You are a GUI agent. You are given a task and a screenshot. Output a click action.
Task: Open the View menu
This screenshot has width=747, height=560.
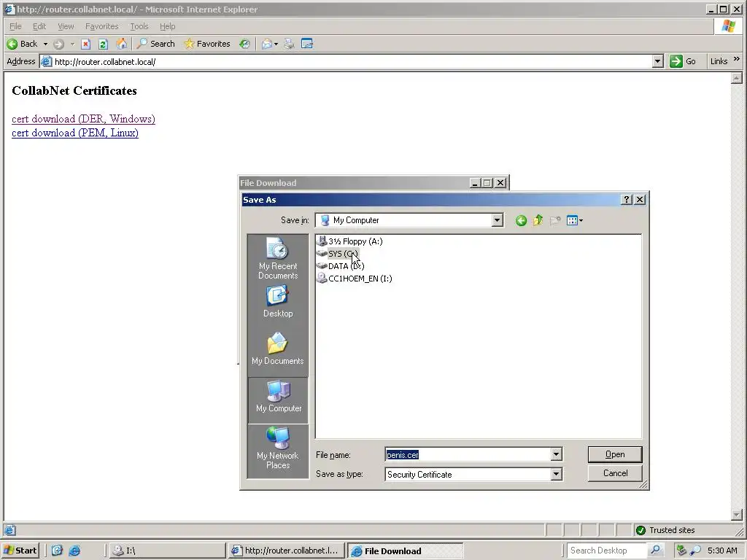point(66,26)
